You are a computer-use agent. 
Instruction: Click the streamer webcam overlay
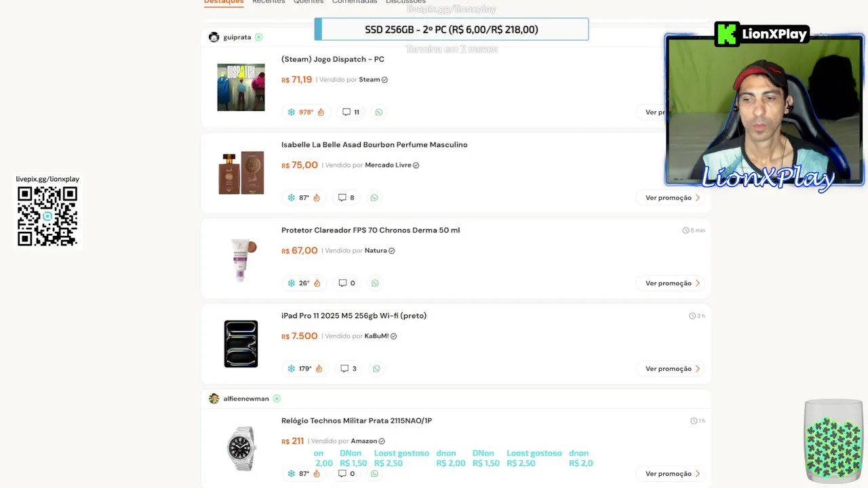click(764, 110)
